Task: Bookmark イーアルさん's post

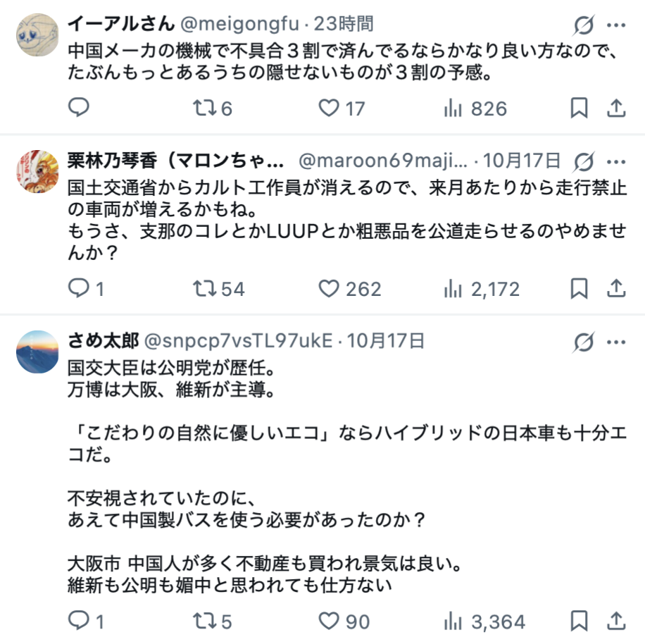Action: click(579, 108)
